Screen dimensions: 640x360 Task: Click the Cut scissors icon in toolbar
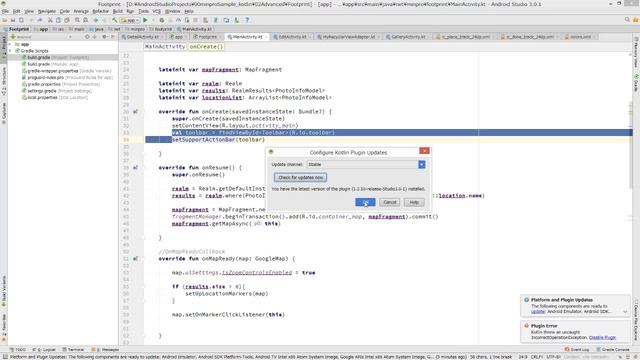click(x=50, y=20)
